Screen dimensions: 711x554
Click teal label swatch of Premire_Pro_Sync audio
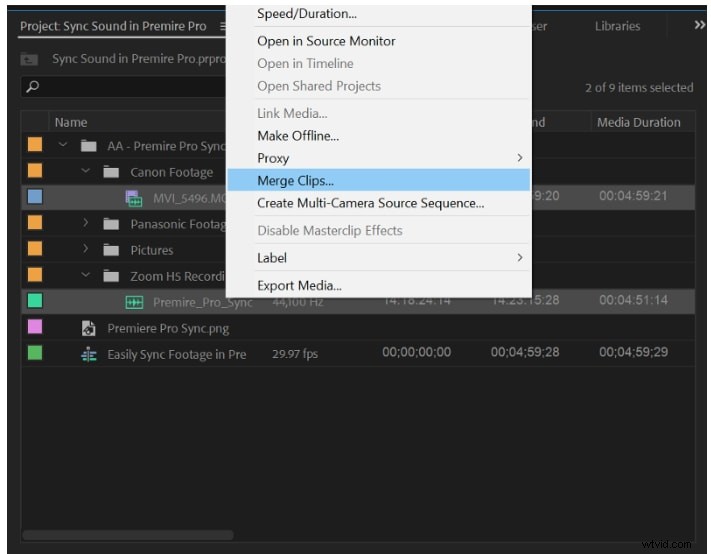click(35, 301)
